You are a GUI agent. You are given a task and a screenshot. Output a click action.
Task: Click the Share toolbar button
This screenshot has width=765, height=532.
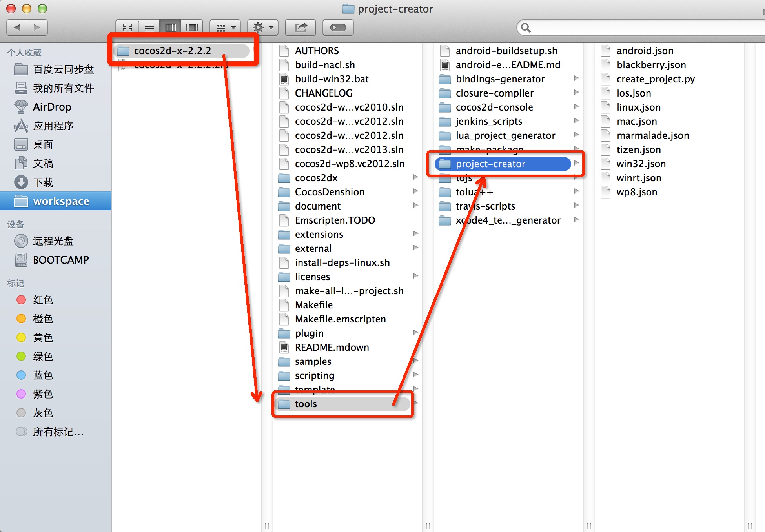(301, 27)
